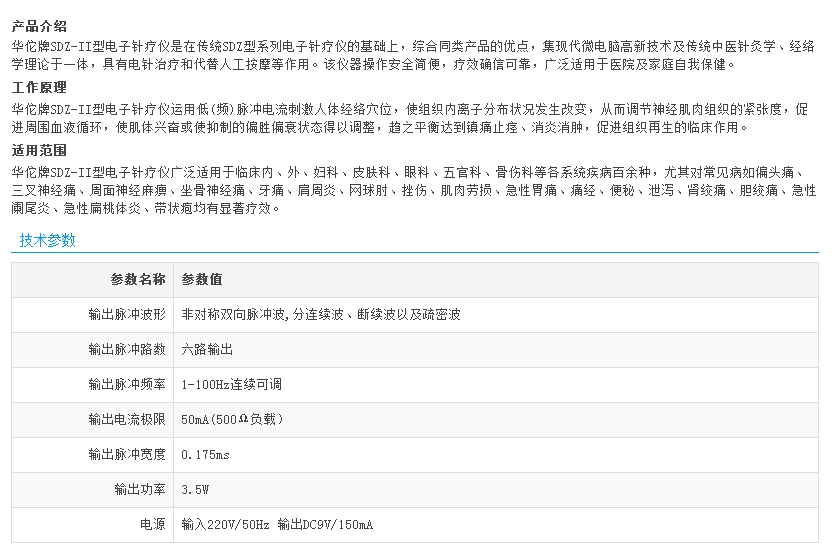Click the 产品介绍 heading
This screenshot has height=551, width=834.
pyautogui.click(x=39, y=26)
